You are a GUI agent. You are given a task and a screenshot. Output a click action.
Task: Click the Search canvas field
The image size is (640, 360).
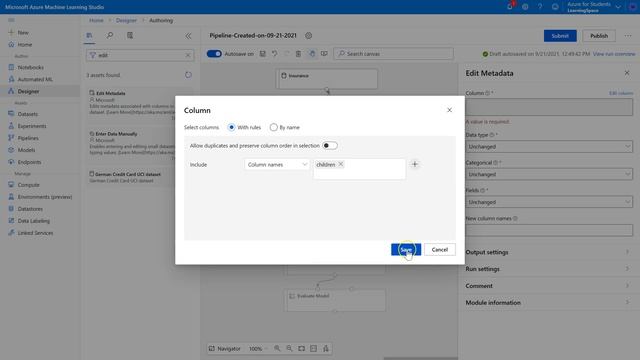pyautogui.click(x=393, y=54)
